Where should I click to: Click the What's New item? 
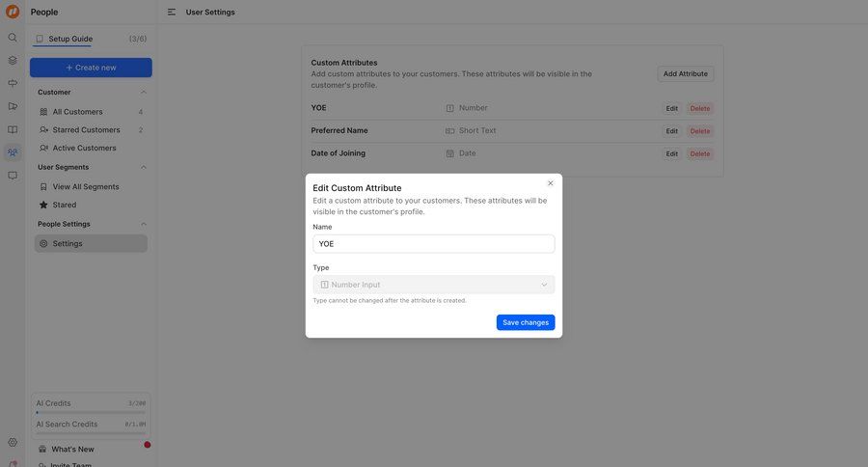pos(72,450)
